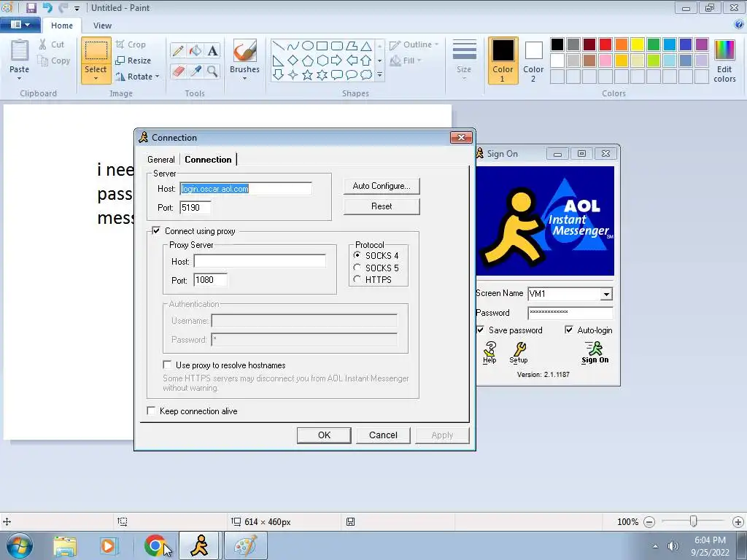Viewport: 747px width, 560px height.
Task: Click the server Host field login.oscar.aol.com
Action: (x=246, y=189)
